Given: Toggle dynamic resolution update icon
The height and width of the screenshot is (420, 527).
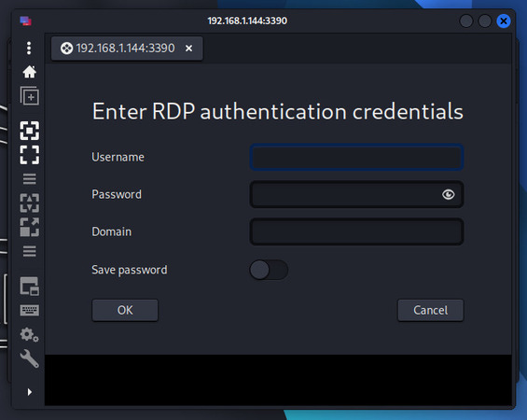Looking at the screenshot, I should (29, 203).
